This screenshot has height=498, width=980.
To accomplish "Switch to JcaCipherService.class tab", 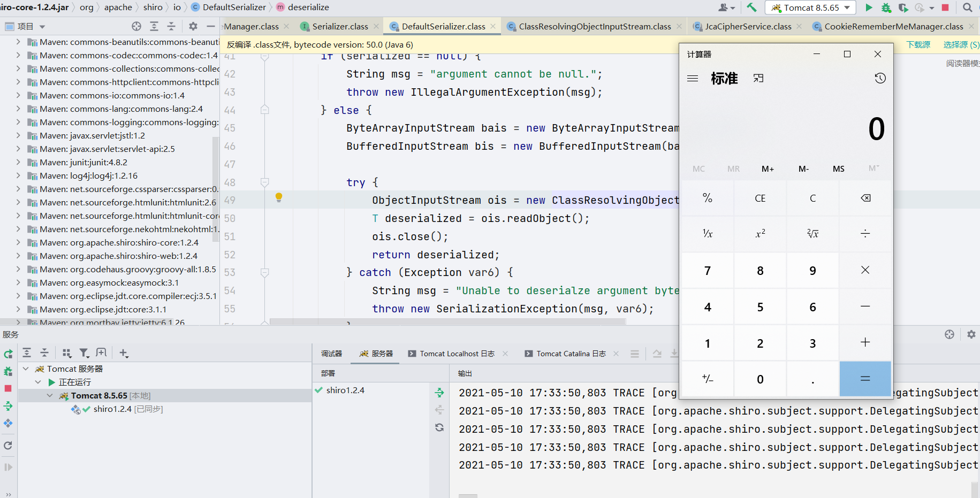I will (x=748, y=26).
